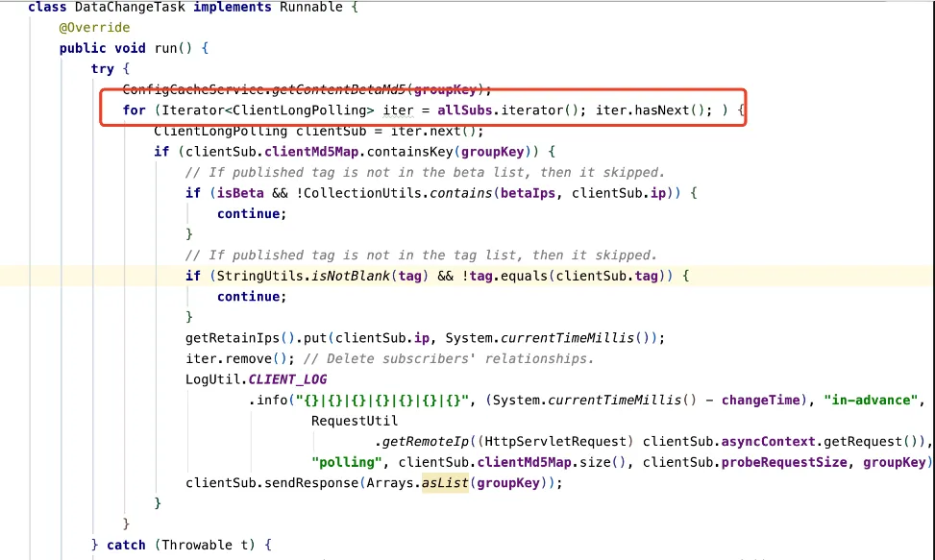This screenshot has height=560, width=935.
Task: Click the "{}|{}|{}|{}|{}|{}|{}" format string
Action: coord(382,401)
